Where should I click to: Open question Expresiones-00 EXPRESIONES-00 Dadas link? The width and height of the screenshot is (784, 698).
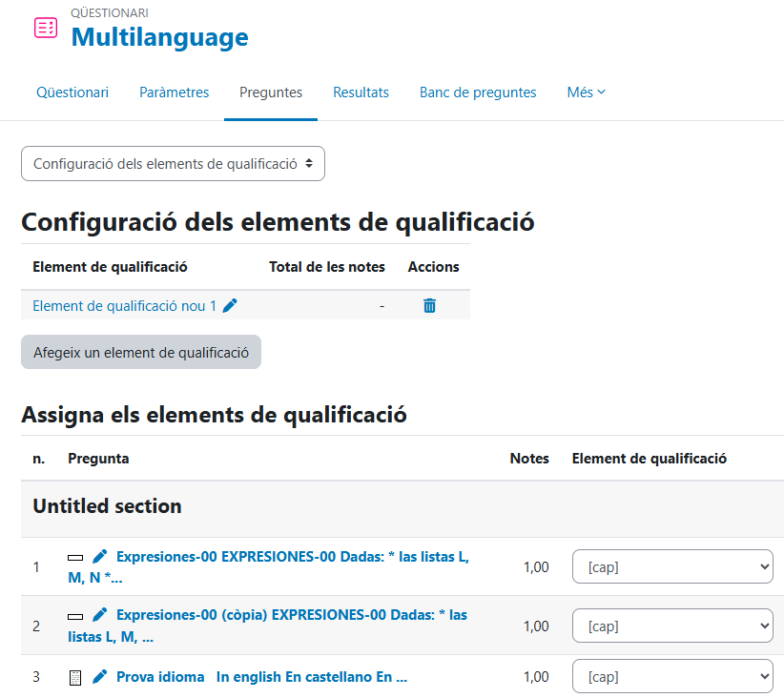[x=269, y=567]
